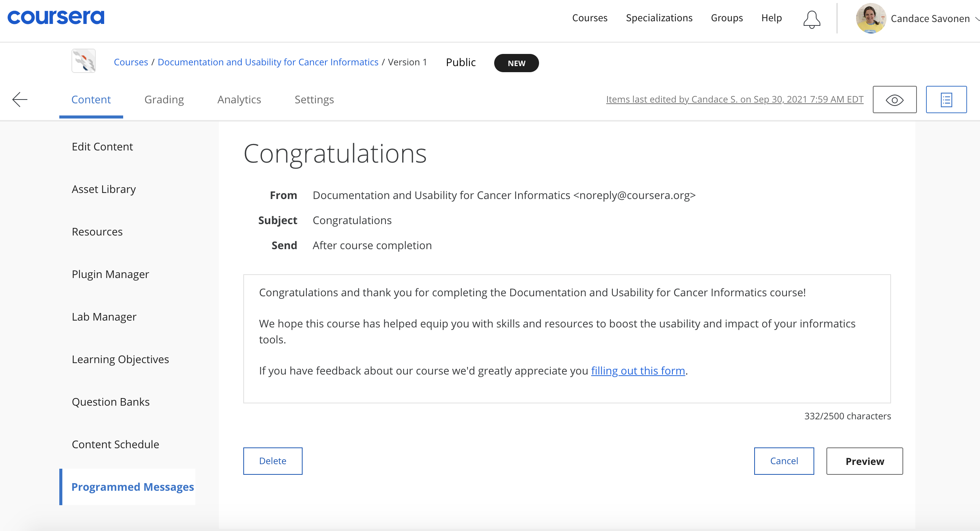Click inside the message body text box
Screen dimensions: 980x531
pos(567,388)
